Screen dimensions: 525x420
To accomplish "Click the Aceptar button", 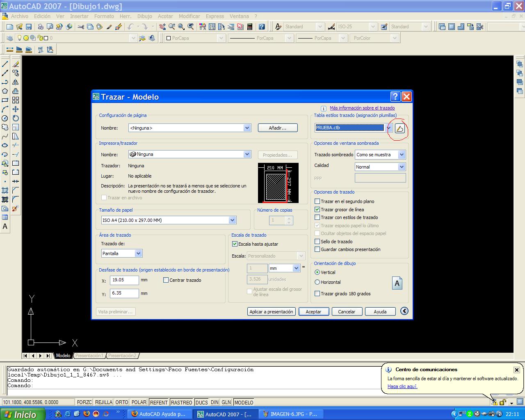I will point(313,312).
